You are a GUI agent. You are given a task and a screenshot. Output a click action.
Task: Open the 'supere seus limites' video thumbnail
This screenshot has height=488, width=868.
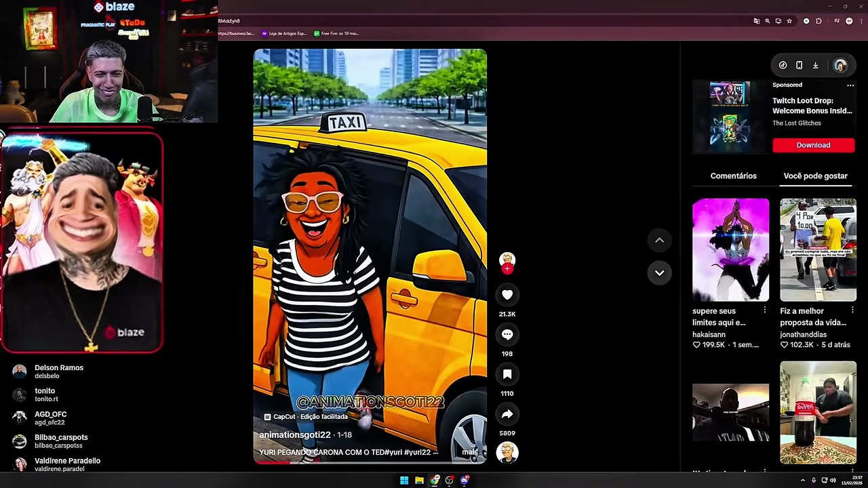(730, 249)
